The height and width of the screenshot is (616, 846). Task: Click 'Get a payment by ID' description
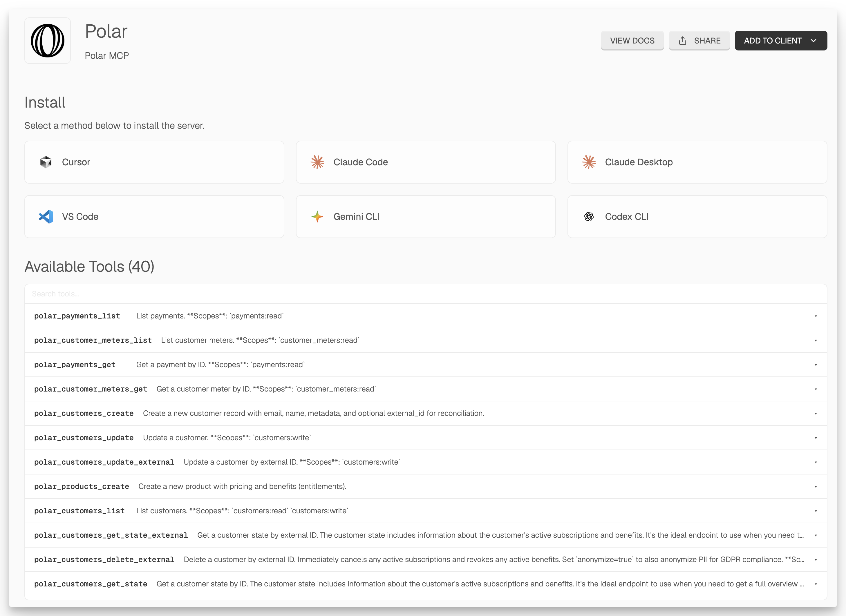(220, 365)
